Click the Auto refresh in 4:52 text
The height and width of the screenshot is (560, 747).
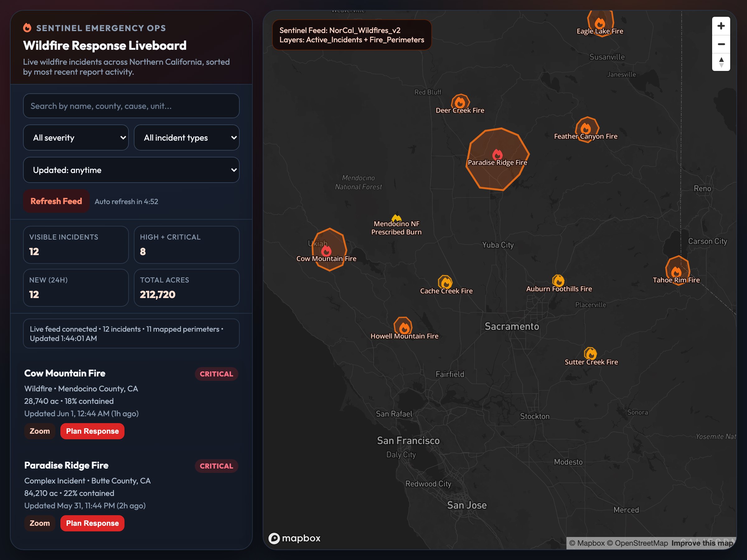tap(126, 202)
